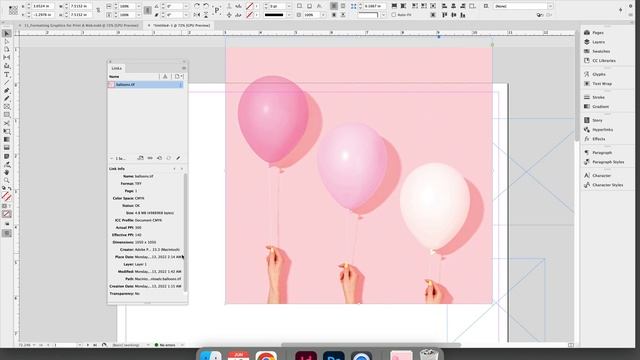Toggle Preview screen mode at toolbar bottom
Screen dimensions: 640x360
tap(7, 233)
